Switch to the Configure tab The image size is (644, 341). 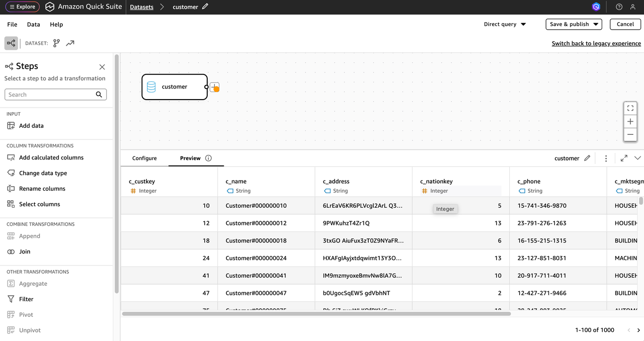pos(144,158)
